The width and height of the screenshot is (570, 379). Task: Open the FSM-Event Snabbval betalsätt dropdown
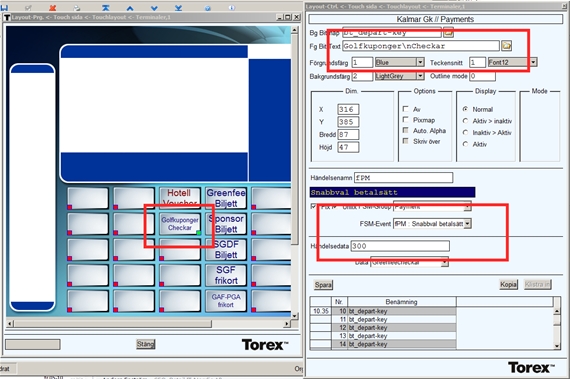[x=468, y=223]
